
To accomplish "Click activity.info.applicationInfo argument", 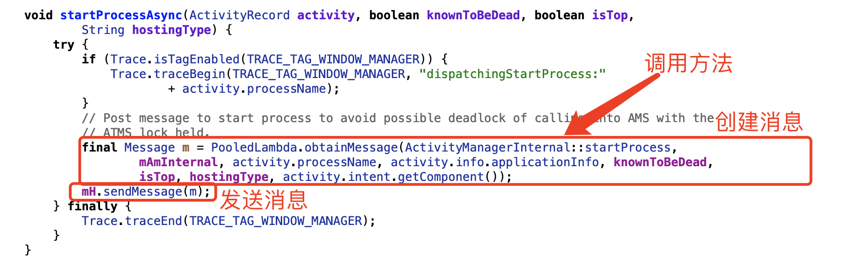I will pos(495,162).
